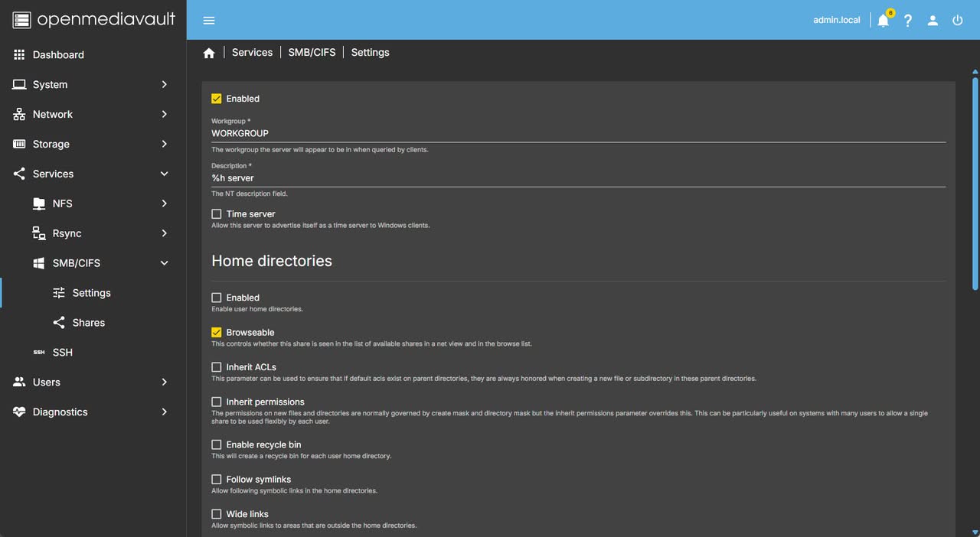Expand the Rsync submenu chevron
This screenshot has width=980, height=537.
click(x=164, y=233)
